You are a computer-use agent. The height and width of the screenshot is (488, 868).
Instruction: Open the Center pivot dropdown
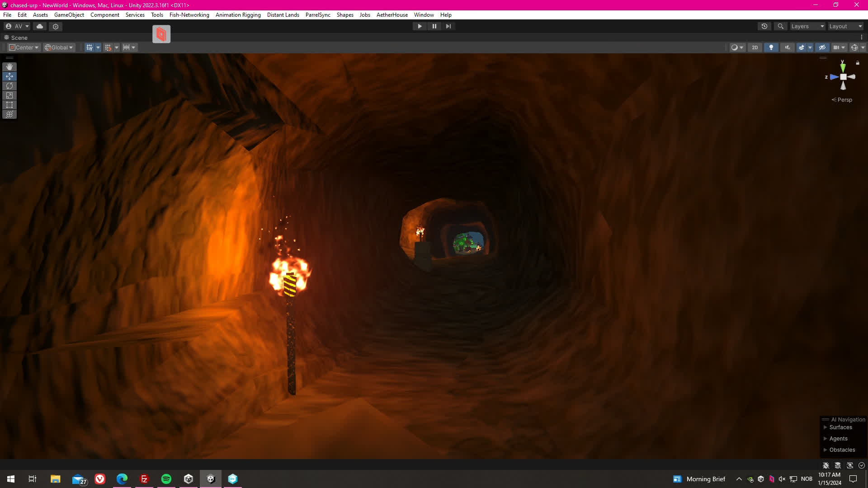click(24, 47)
